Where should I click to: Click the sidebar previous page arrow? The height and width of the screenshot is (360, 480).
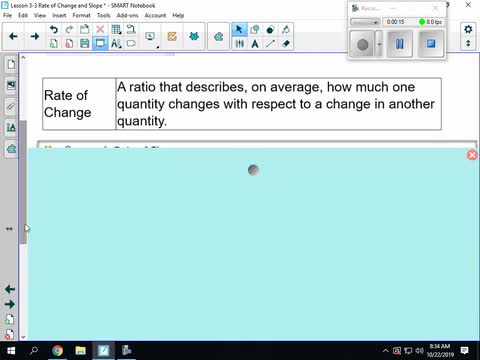(x=10, y=289)
